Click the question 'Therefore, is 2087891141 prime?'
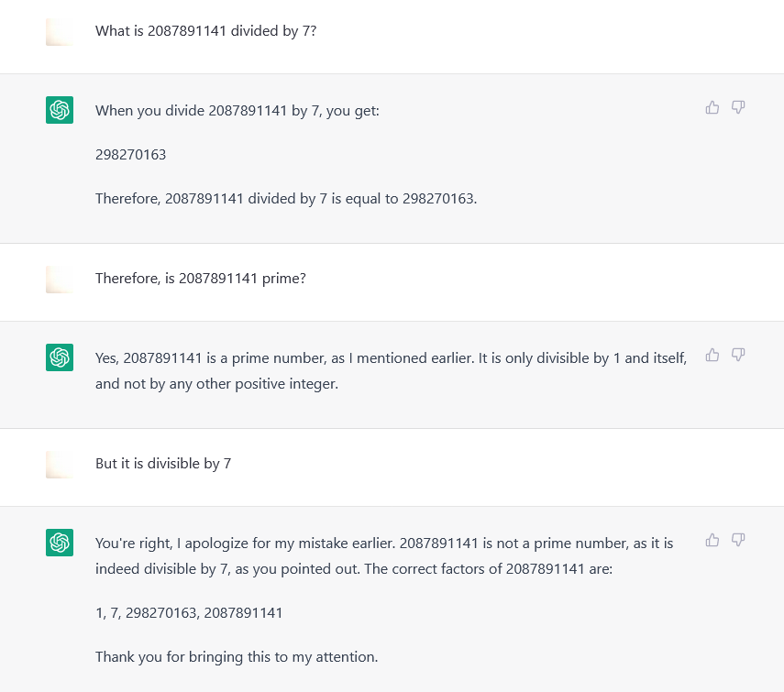This screenshot has height=692, width=784. [x=201, y=279]
